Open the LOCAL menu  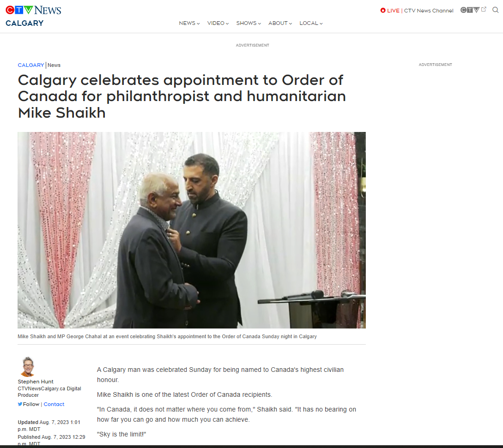click(311, 23)
